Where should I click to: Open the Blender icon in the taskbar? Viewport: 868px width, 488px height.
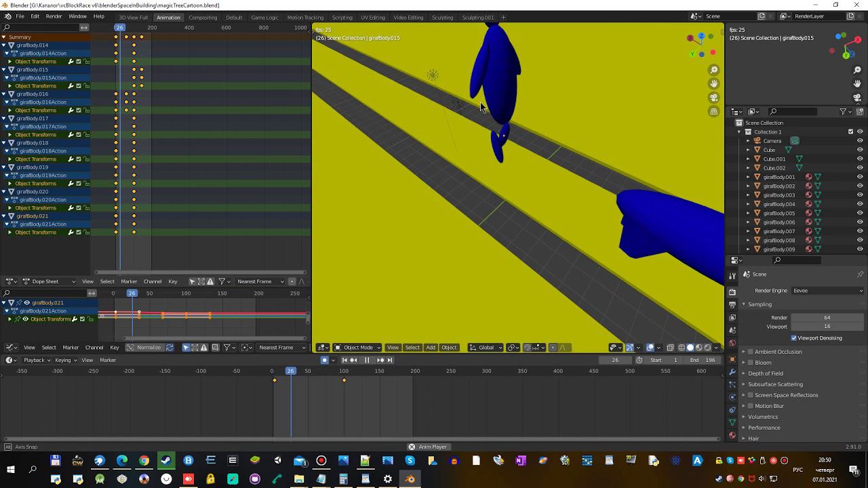[410, 479]
